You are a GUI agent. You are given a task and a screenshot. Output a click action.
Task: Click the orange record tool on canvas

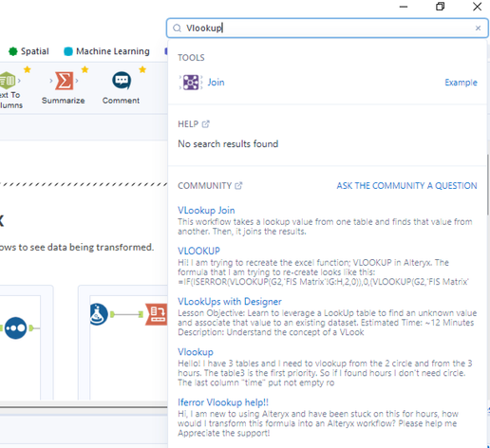coord(156,314)
